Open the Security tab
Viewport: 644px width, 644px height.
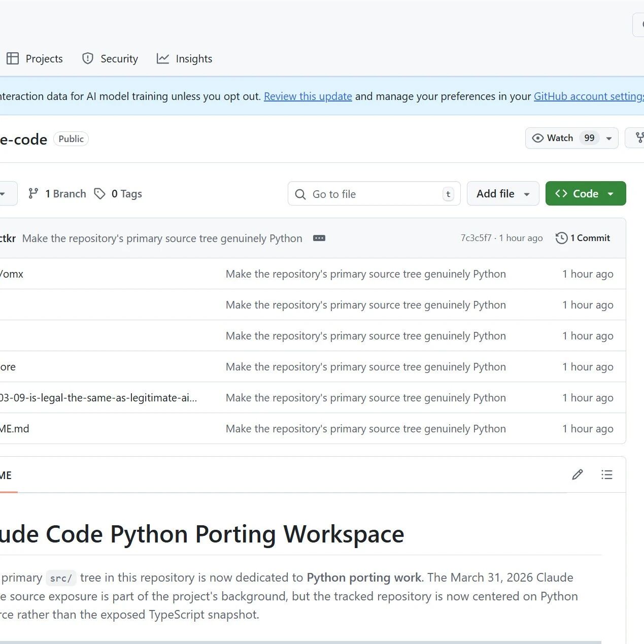[119, 59]
